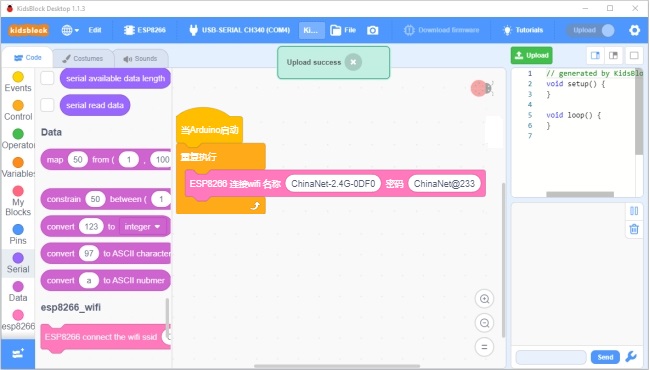Select the ESP8266 device button
Screen dimensions: 650x370
click(145, 30)
